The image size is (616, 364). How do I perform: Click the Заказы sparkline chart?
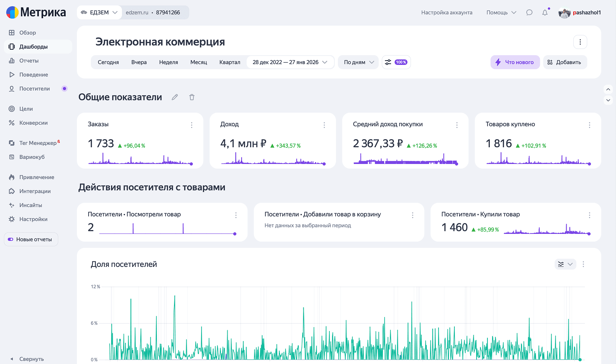pyautogui.click(x=141, y=158)
